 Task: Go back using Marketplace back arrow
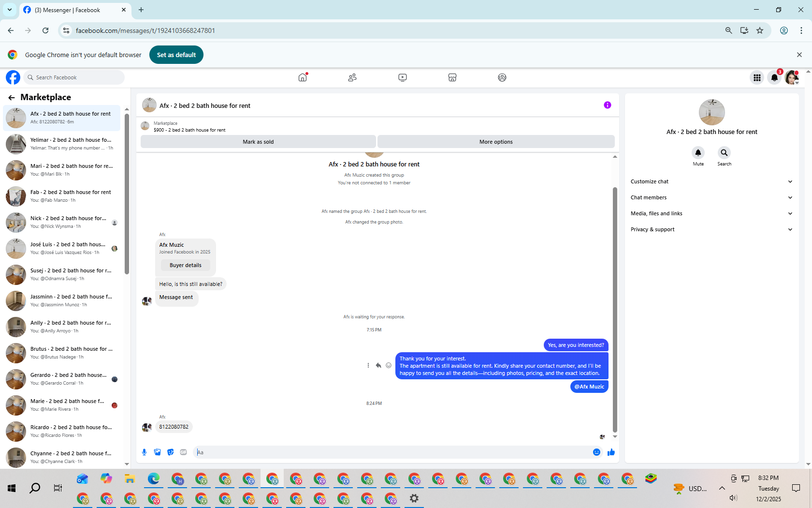click(x=12, y=97)
